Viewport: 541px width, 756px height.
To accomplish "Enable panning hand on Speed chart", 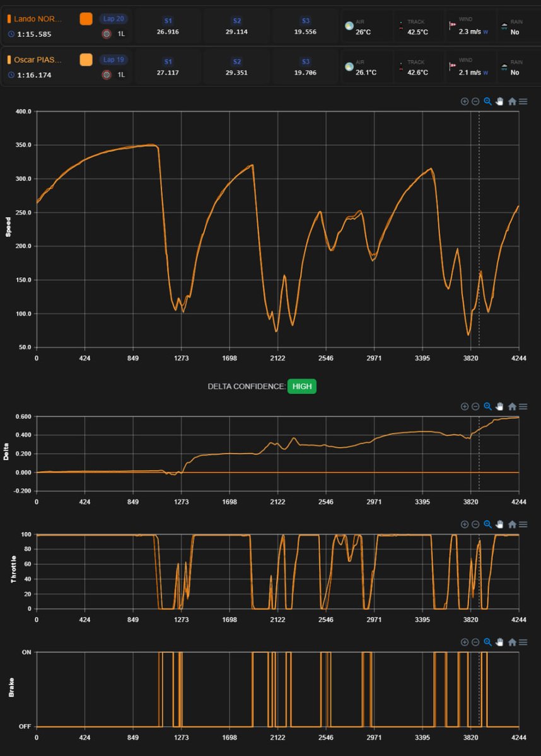I will click(x=499, y=101).
